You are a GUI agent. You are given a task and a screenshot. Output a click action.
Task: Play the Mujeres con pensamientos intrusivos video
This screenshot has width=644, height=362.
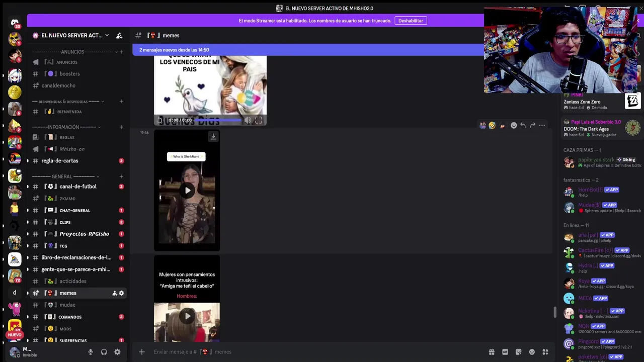[x=187, y=316]
